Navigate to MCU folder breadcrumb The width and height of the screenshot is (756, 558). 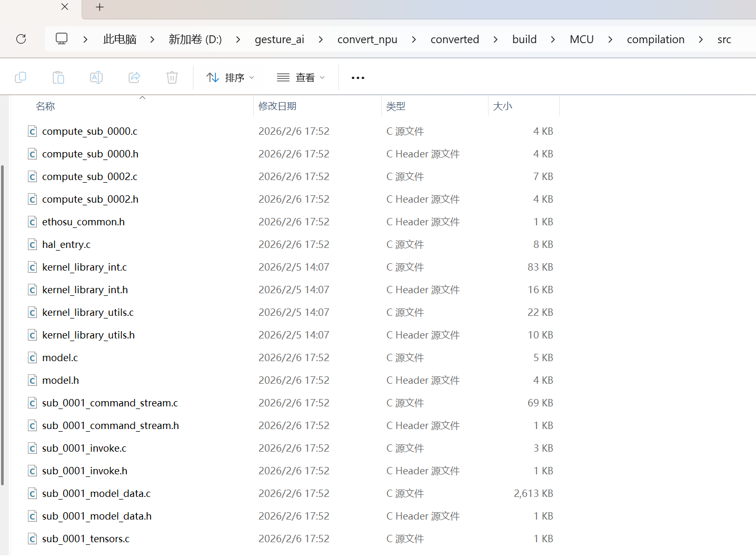[582, 39]
